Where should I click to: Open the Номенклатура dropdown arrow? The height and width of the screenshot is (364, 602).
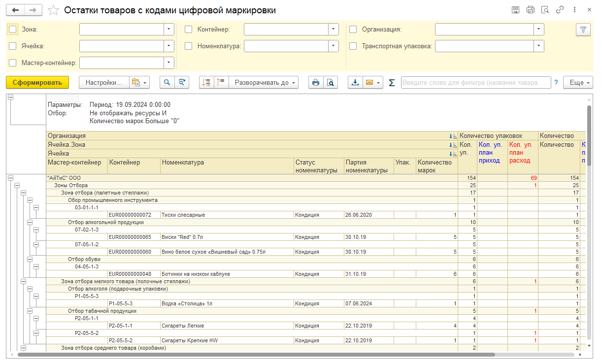click(334, 46)
